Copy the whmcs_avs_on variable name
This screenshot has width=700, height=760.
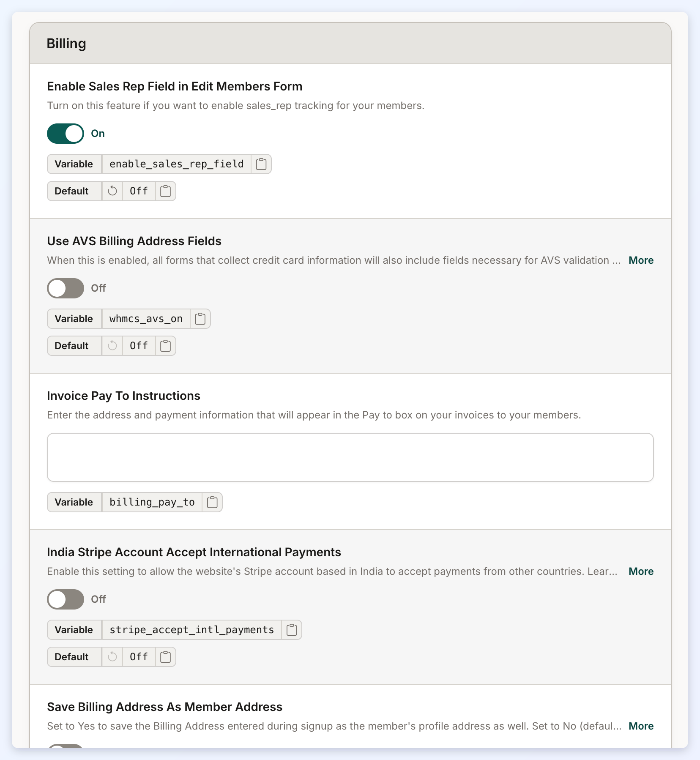[200, 319]
